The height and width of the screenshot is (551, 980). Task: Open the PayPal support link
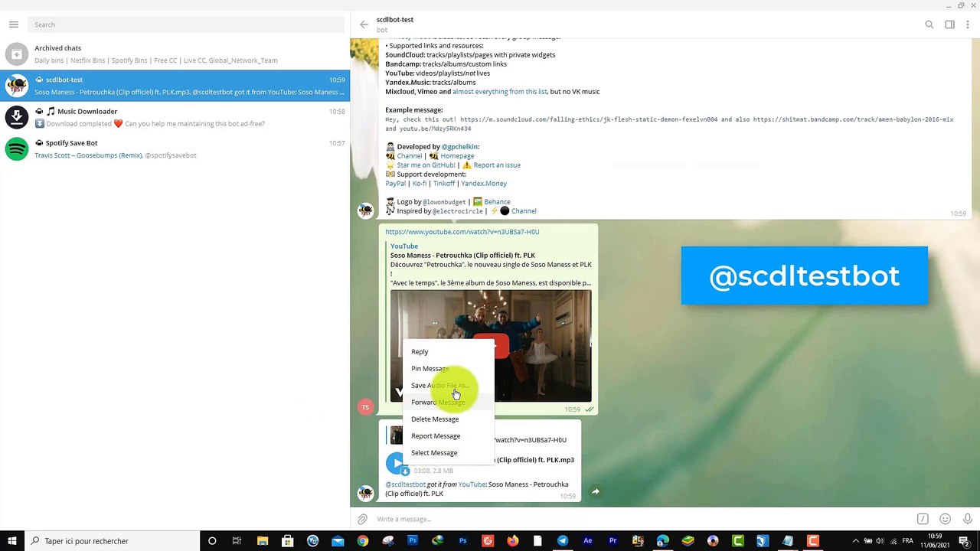(395, 184)
